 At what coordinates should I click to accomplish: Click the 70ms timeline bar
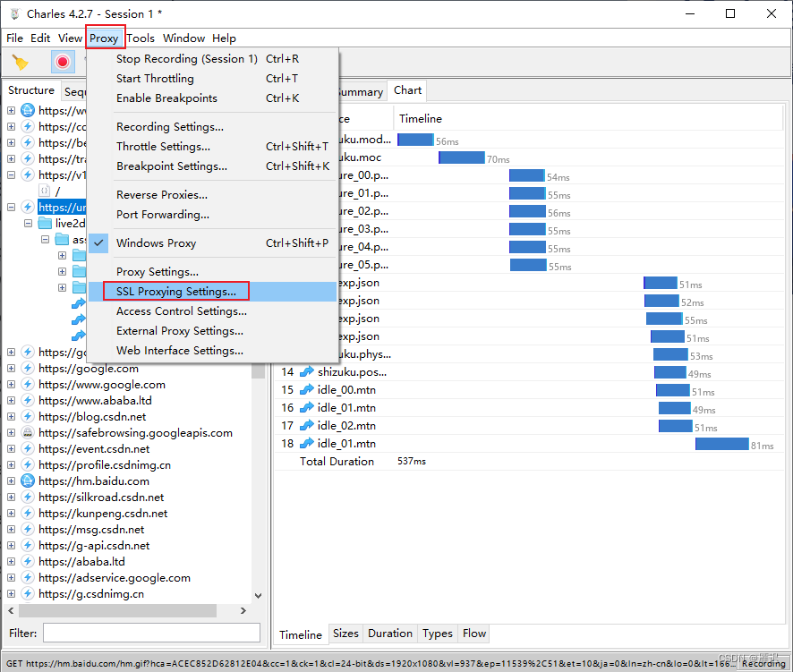[461, 157]
